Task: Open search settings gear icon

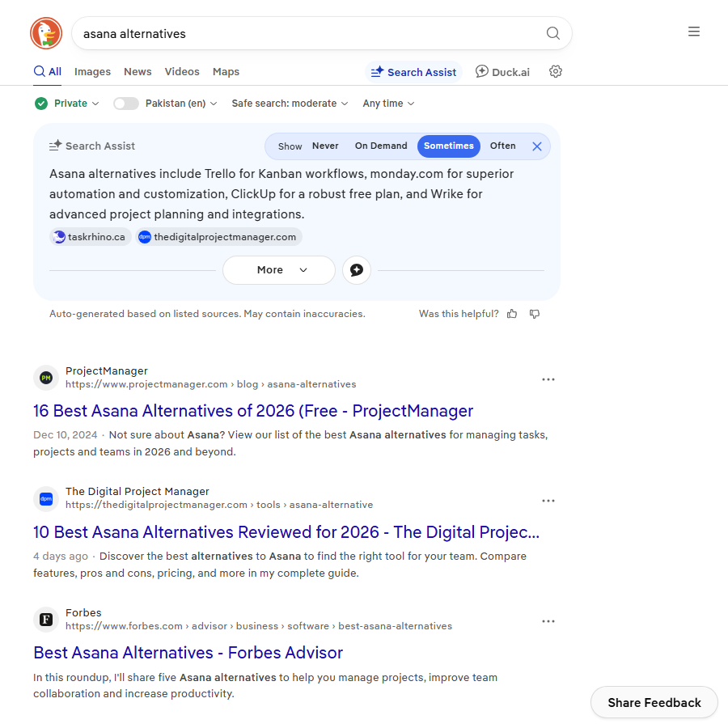Action: click(x=555, y=71)
